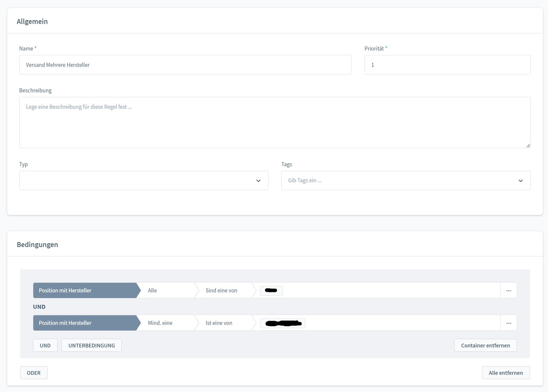Viewport: 548px width, 392px height.
Task: Click the redacted manufacturer tag in 'Mind. eine' row
Action: point(282,323)
